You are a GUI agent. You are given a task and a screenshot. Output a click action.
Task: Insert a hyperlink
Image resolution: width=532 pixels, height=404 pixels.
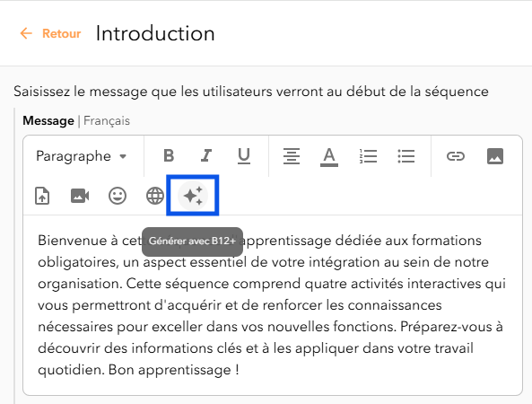(x=456, y=156)
